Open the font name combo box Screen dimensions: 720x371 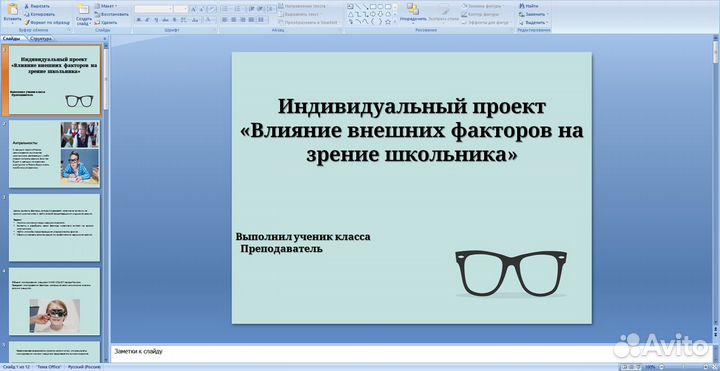(x=153, y=9)
